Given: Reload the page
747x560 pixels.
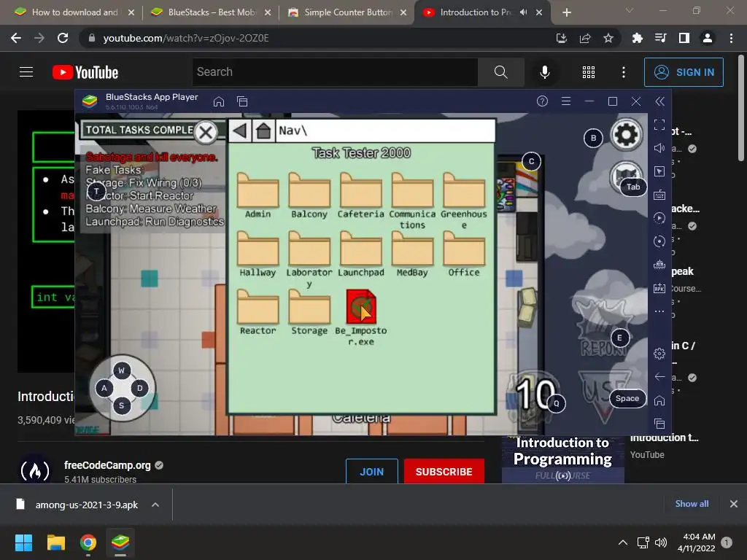Looking at the screenshot, I should tap(63, 38).
